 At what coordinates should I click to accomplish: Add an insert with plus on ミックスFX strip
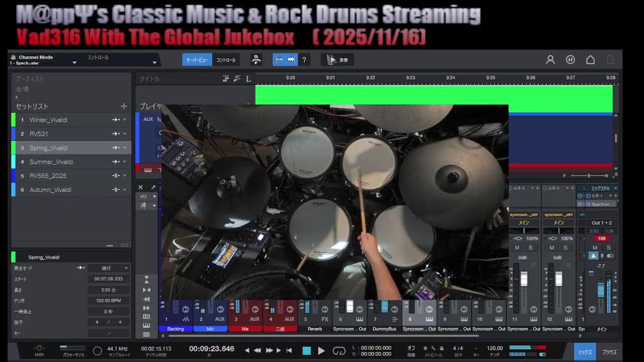pyautogui.click(x=615, y=196)
